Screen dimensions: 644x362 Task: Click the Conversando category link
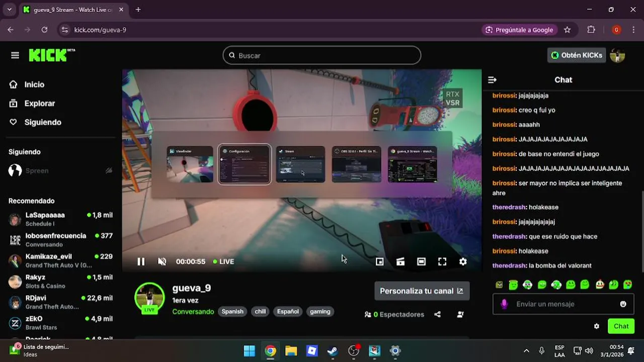pyautogui.click(x=193, y=312)
